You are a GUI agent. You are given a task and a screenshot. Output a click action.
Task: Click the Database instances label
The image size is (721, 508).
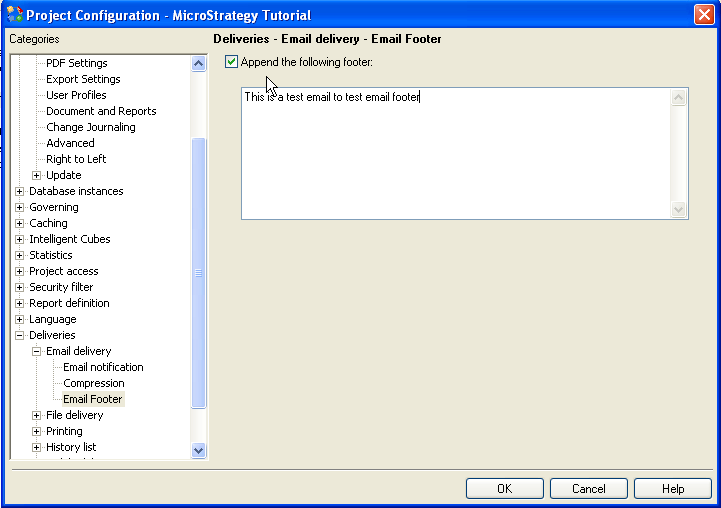tap(76, 191)
